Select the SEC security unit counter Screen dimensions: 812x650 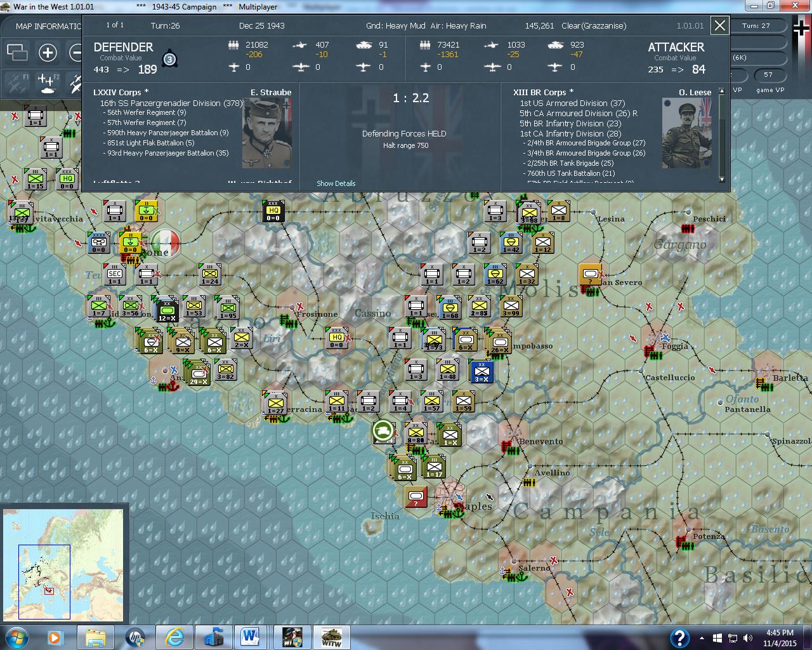pyautogui.click(x=115, y=275)
